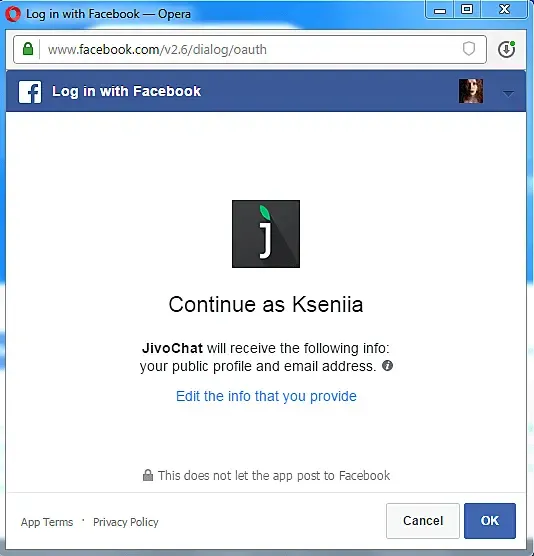
Task: Open the shield privacy protection icon
Action: pos(469,49)
